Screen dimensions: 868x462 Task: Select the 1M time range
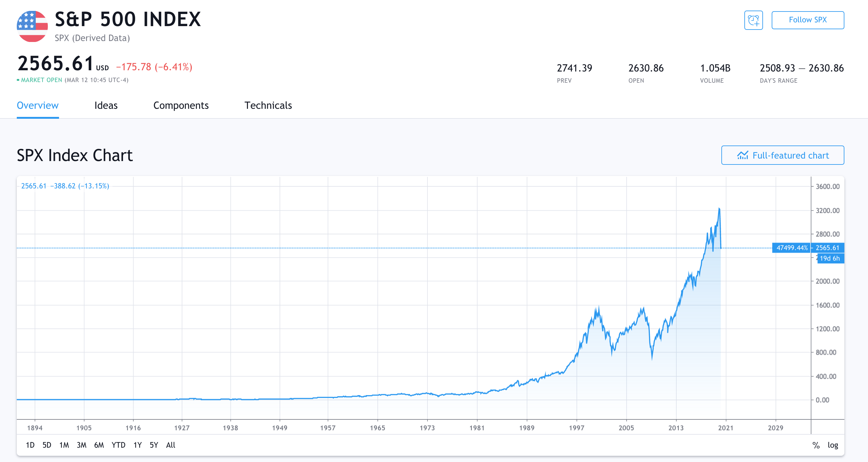pyautogui.click(x=64, y=445)
